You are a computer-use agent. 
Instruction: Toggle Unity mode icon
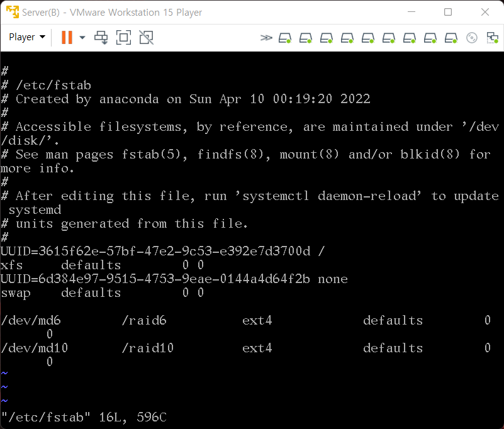click(x=146, y=38)
